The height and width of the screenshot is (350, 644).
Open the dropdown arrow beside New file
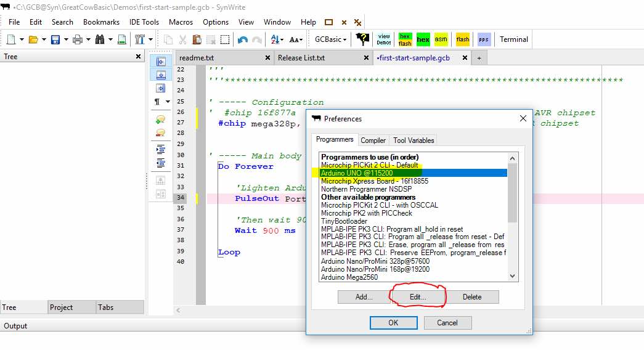point(22,39)
